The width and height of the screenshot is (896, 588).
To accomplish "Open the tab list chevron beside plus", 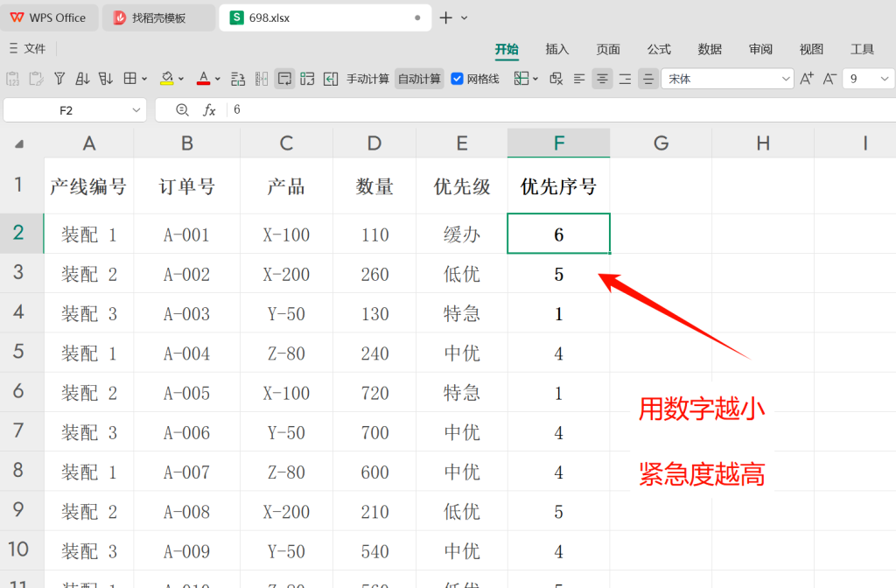I will click(x=464, y=17).
